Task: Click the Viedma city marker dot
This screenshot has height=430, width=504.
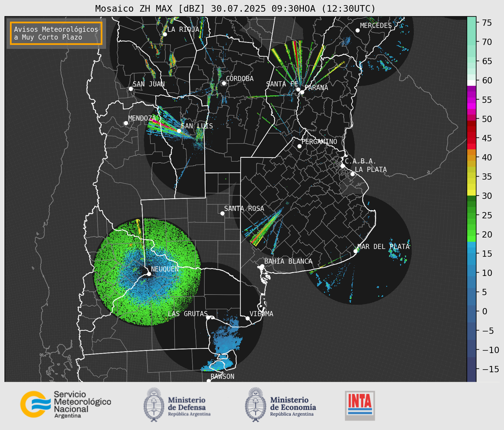Action: pyautogui.click(x=247, y=318)
